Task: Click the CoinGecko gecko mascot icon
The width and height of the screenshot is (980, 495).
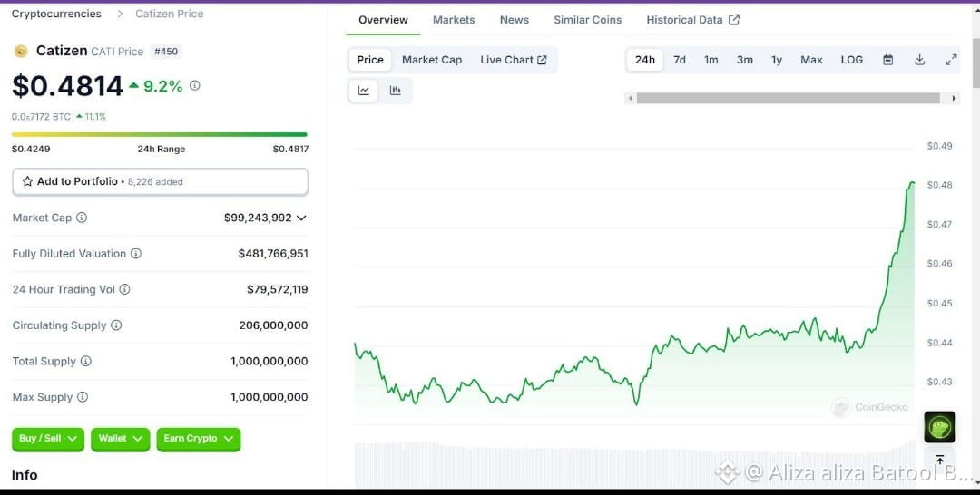Action: (940, 427)
